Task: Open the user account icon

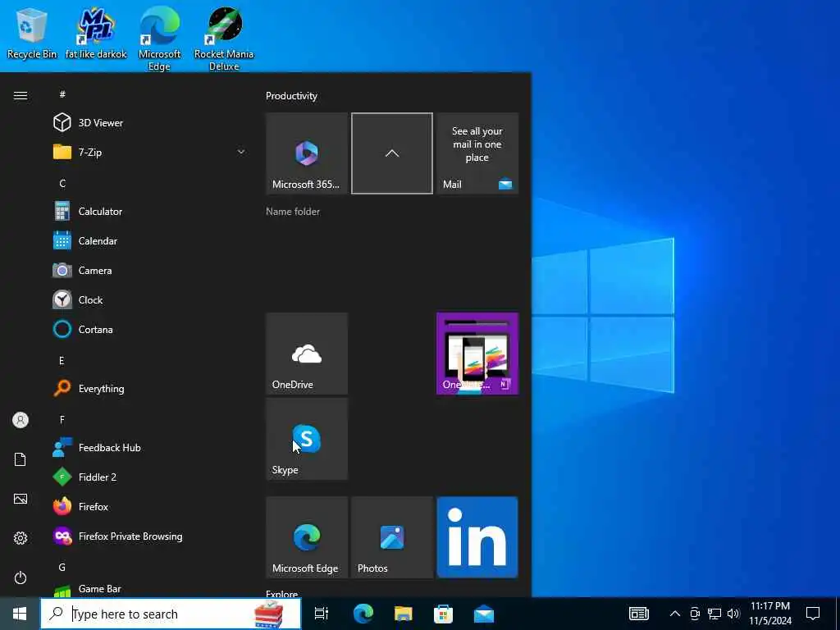Action: 21,420
